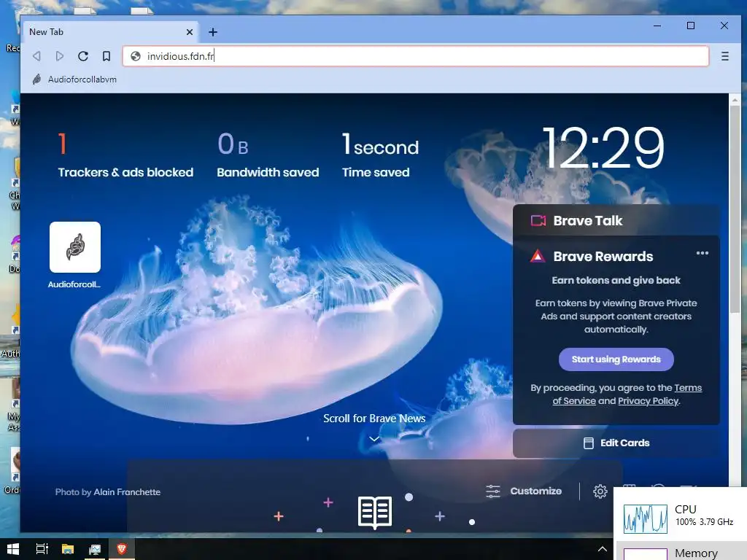Select the Memory performance entry
The image size is (747, 560).
click(x=681, y=552)
